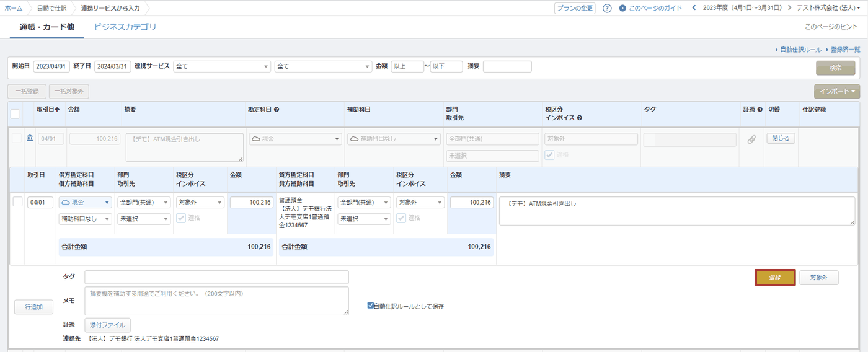
Task: Open the 登録済一覧 link
Action: [x=845, y=50]
